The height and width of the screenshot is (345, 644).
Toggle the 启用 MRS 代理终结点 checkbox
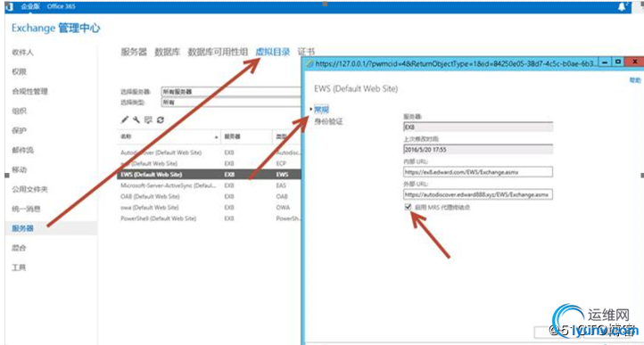click(x=408, y=207)
